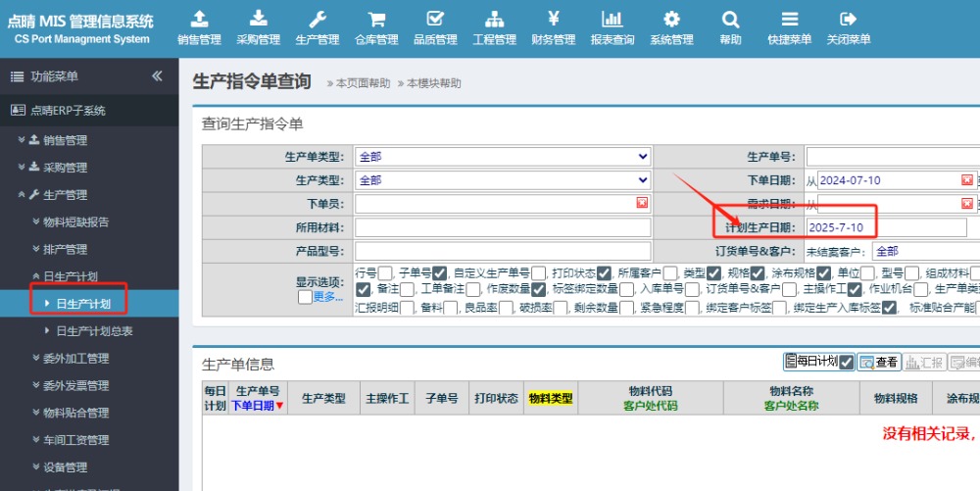Click the 财务管理 yen icon
The width and height of the screenshot is (980, 491).
pyautogui.click(x=553, y=20)
